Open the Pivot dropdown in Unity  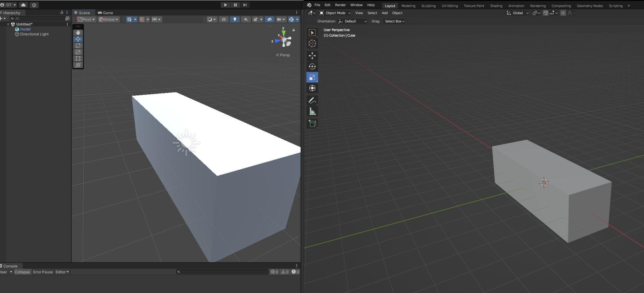(x=86, y=19)
